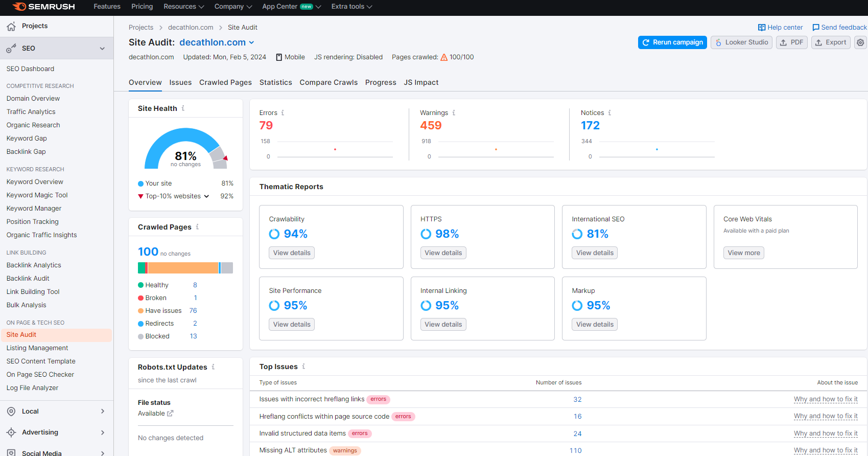Image resolution: width=868 pixels, height=456 pixels.
Task: Open the JS Impact tab
Action: tap(421, 83)
